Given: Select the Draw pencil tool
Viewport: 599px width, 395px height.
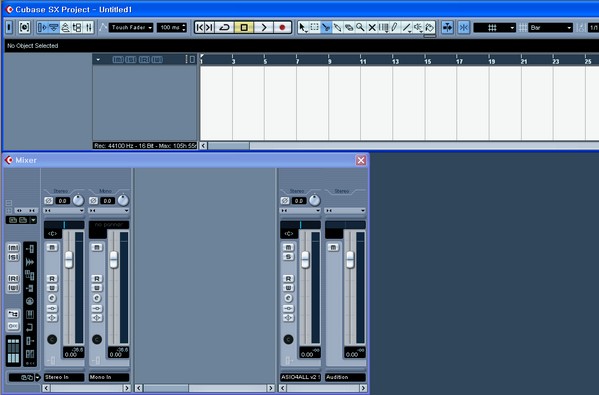Looking at the screenshot, I should coord(395,28).
